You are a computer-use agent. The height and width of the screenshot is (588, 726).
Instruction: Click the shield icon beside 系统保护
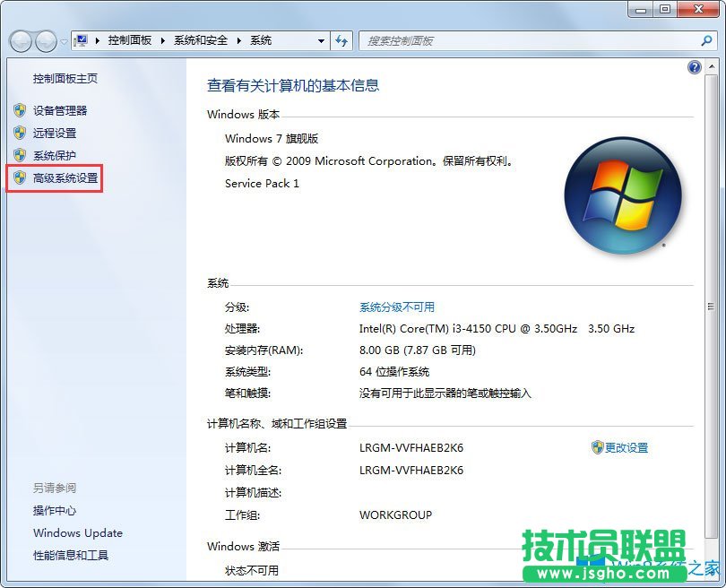pyautogui.click(x=20, y=156)
